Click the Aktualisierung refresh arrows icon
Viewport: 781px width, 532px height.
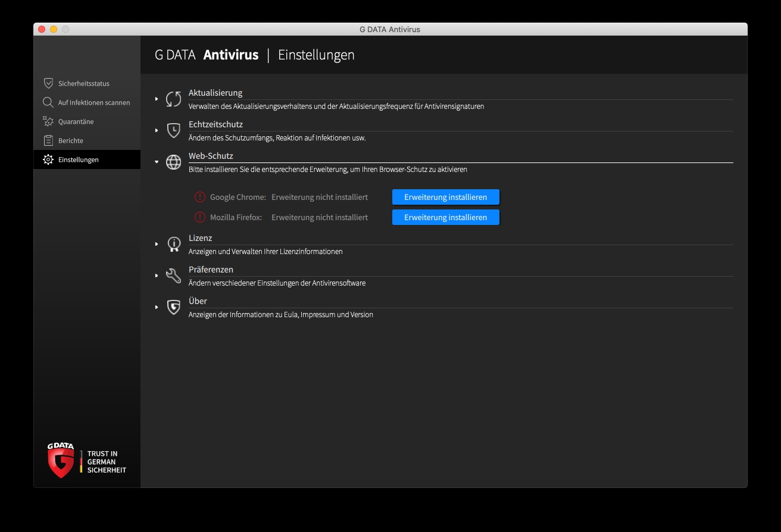coord(173,99)
